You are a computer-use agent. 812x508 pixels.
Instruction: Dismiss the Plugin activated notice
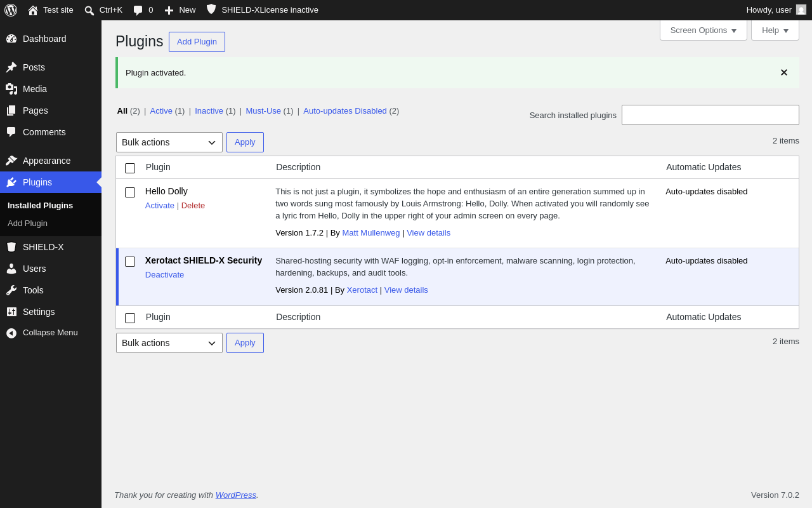coord(784,72)
